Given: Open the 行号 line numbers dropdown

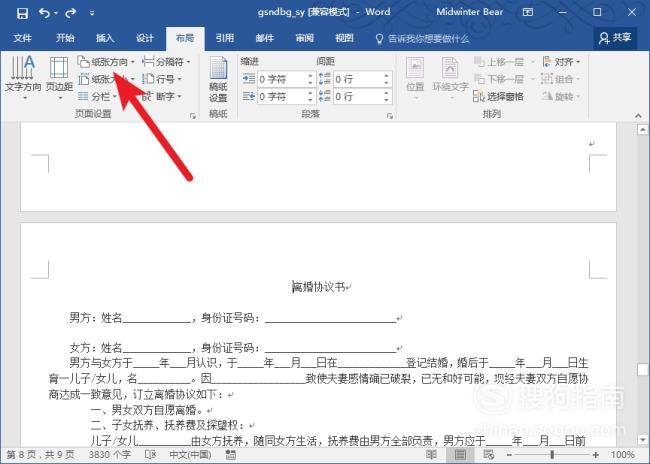Looking at the screenshot, I should click(162, 79).
